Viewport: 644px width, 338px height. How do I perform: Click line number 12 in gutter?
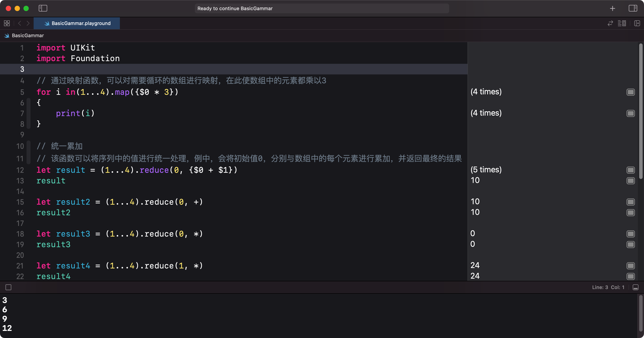(x=20, y=170)
